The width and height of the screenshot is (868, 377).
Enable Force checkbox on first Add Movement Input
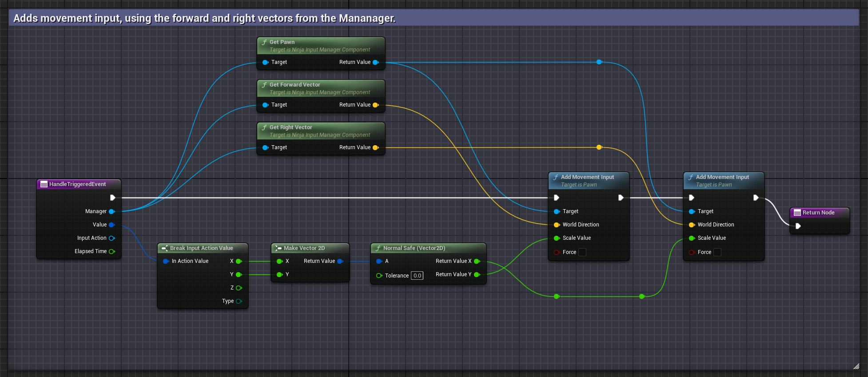coord(582,252)
